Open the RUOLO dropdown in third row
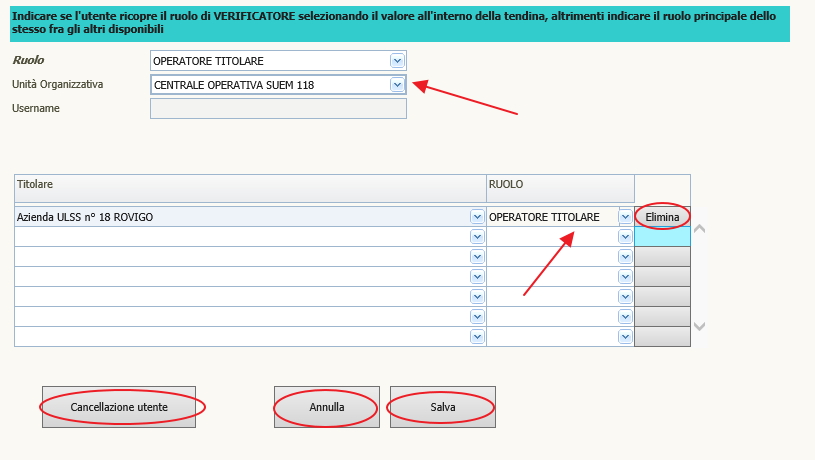Viewport: 815px width, 460px height. pos(625,257)
